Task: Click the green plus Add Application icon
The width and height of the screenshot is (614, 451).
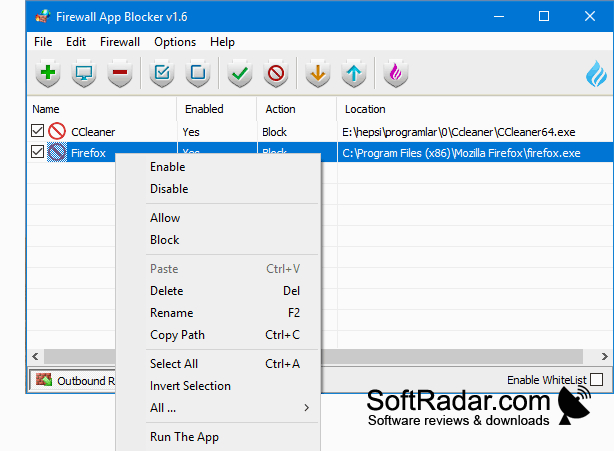Action: tap(48, 73)
